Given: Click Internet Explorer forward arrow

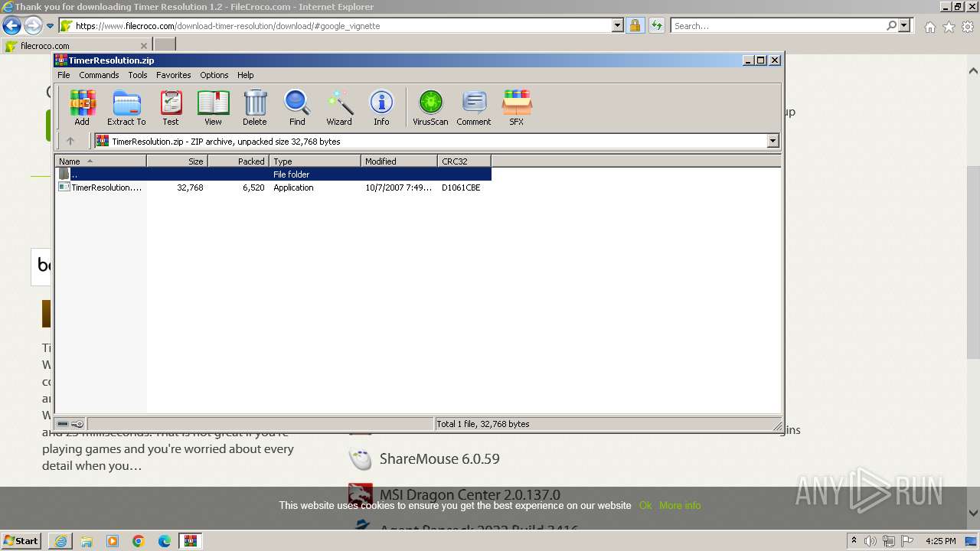Looking at the screenshot, I should pyautogui.click(x=33, y=25).
